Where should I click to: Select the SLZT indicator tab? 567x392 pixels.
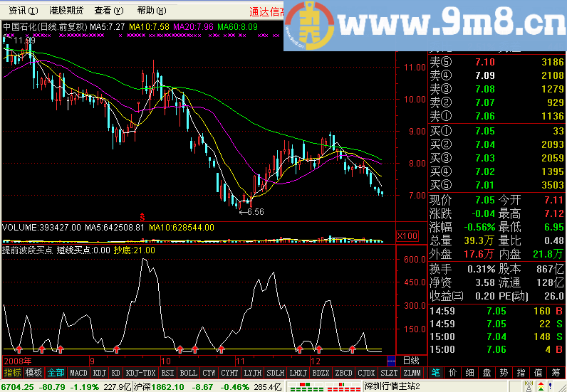(x=389, y=373)
